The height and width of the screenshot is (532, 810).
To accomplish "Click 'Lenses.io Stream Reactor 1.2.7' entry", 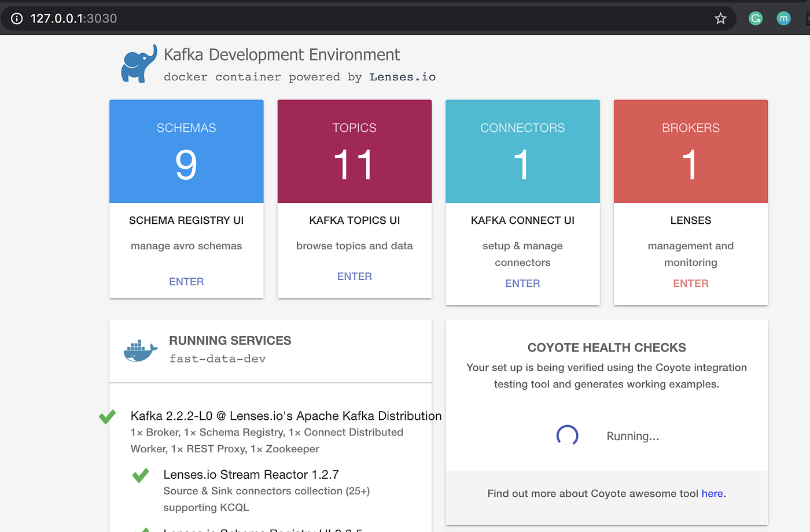I will point(251,475).
